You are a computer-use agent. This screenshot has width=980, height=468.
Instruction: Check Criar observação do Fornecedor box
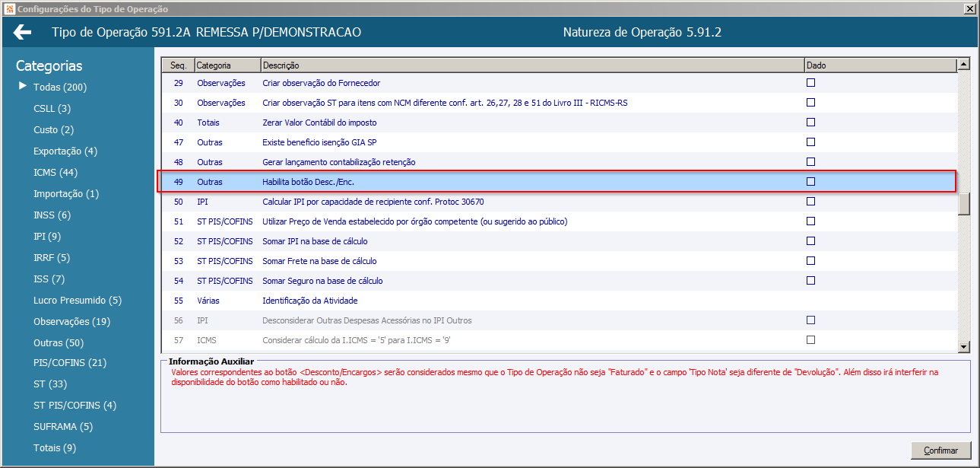(810, 82)
